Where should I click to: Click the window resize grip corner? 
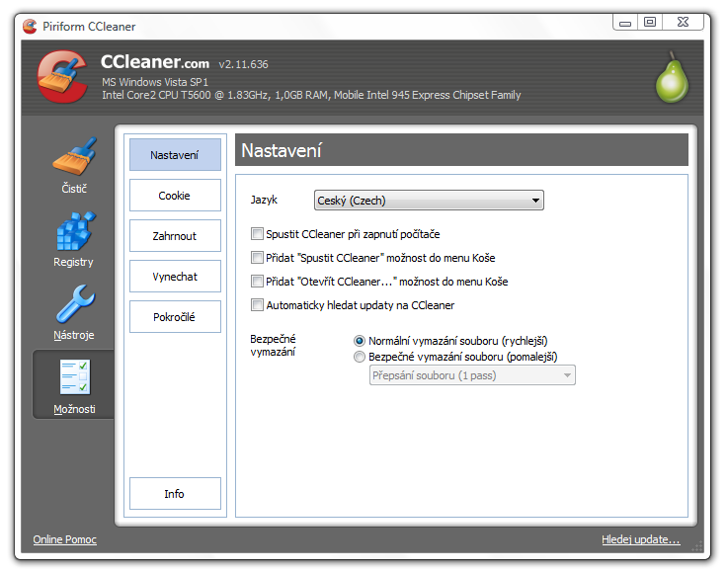pos(697,546)
